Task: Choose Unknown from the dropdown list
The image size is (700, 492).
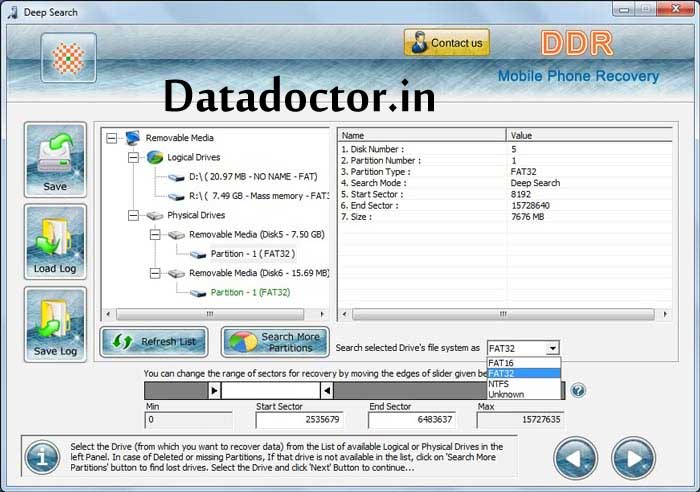Action: click(523, 395)
